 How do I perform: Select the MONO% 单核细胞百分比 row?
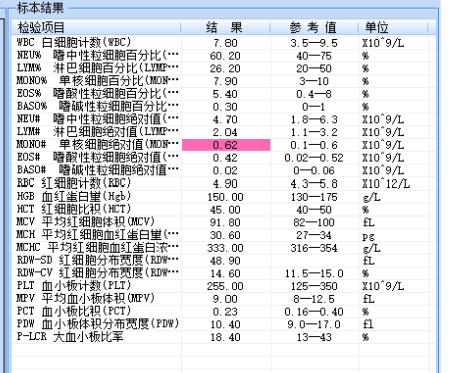[x=224, y=81]
